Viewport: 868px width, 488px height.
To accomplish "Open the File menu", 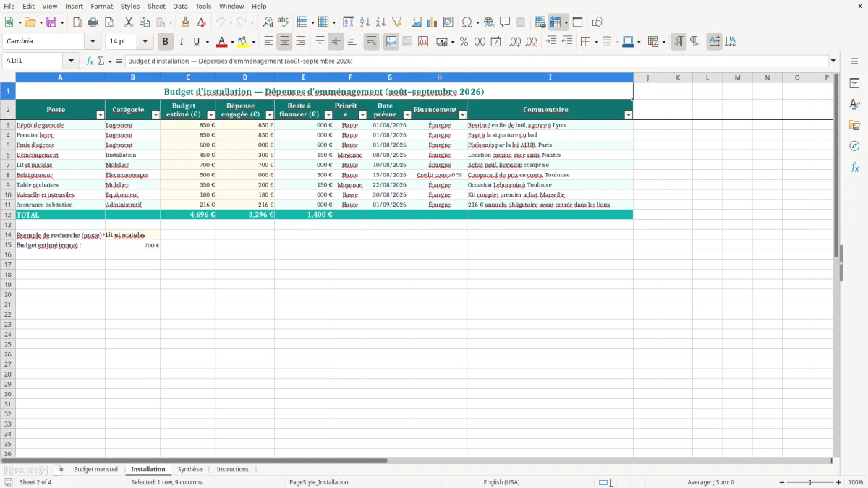I will pyautogui.click(x=9, y=6).
